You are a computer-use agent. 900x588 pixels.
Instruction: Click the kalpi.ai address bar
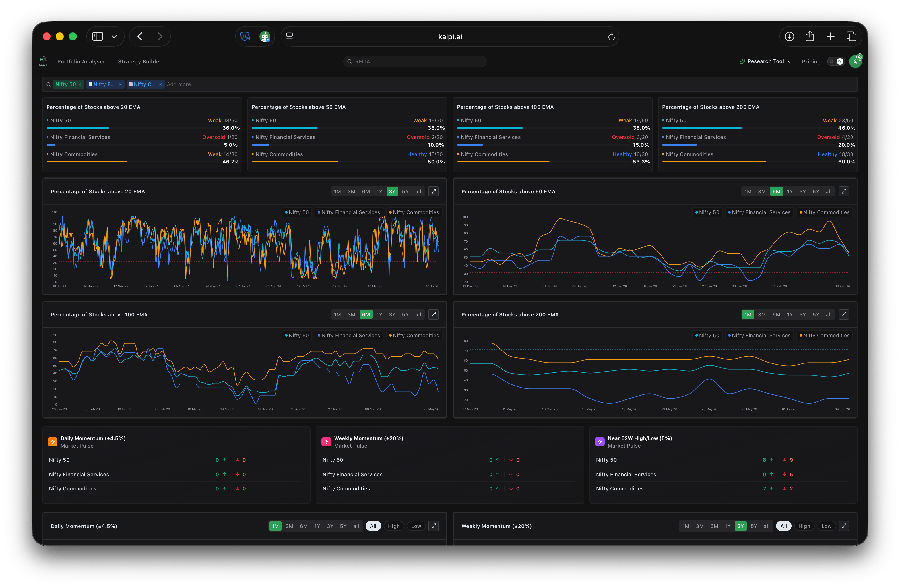point(450,37)
